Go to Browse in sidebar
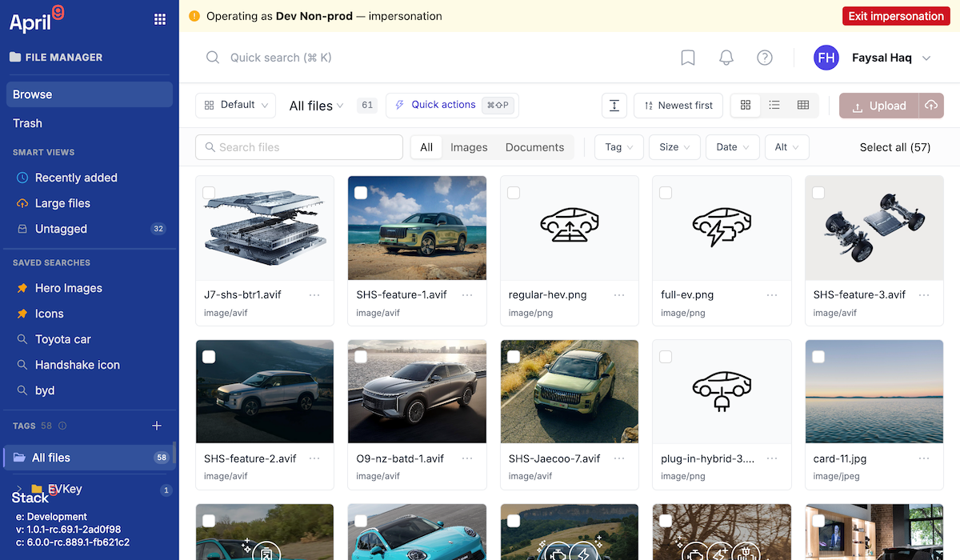960x560 pixels. (x=90, y=94)
